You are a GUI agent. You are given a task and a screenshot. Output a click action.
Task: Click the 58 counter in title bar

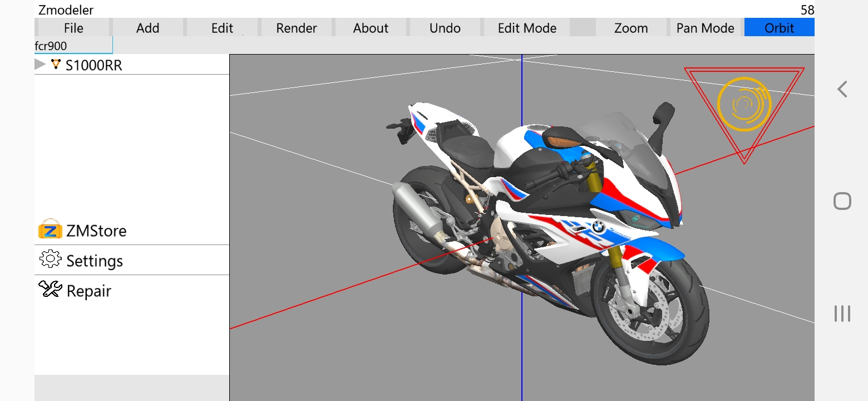[x=807, y=10]
